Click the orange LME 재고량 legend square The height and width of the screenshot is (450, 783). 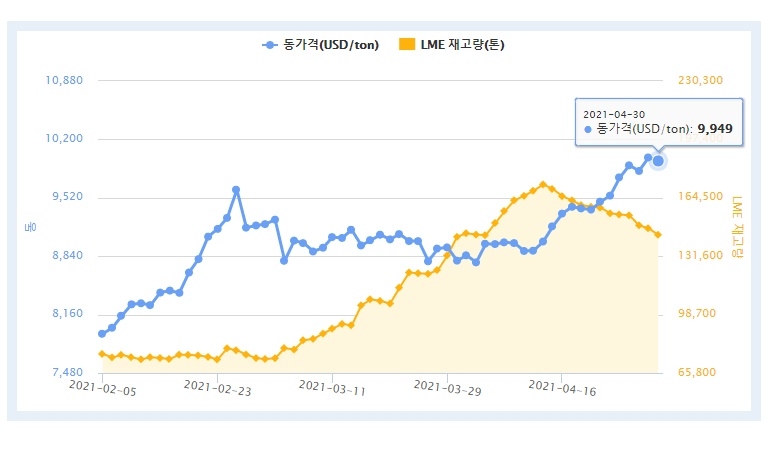pos(405,45)
